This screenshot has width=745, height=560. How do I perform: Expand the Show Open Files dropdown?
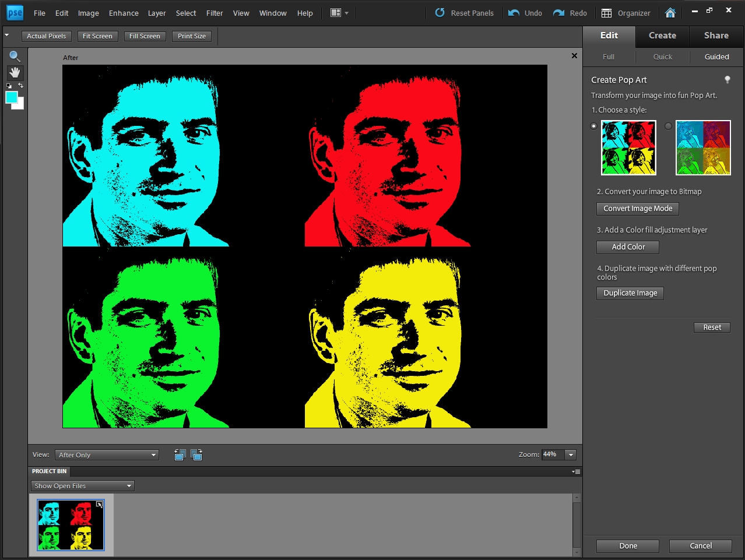click(x=83, y=486)
